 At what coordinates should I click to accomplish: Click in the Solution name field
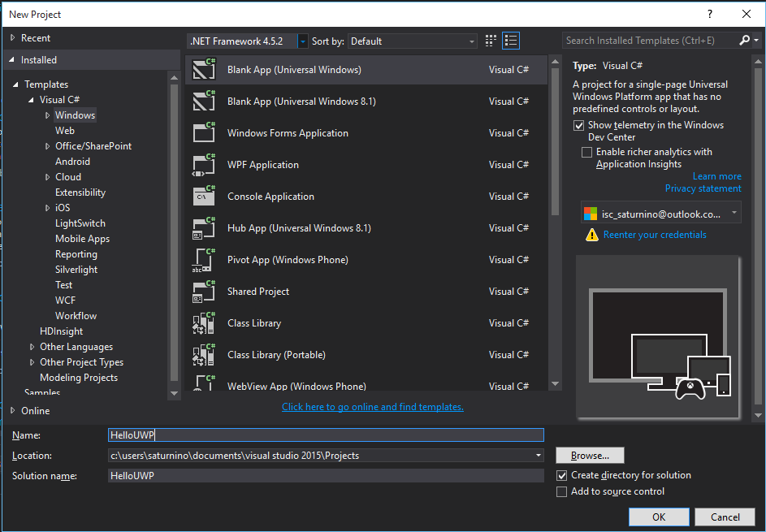[326, 476]
